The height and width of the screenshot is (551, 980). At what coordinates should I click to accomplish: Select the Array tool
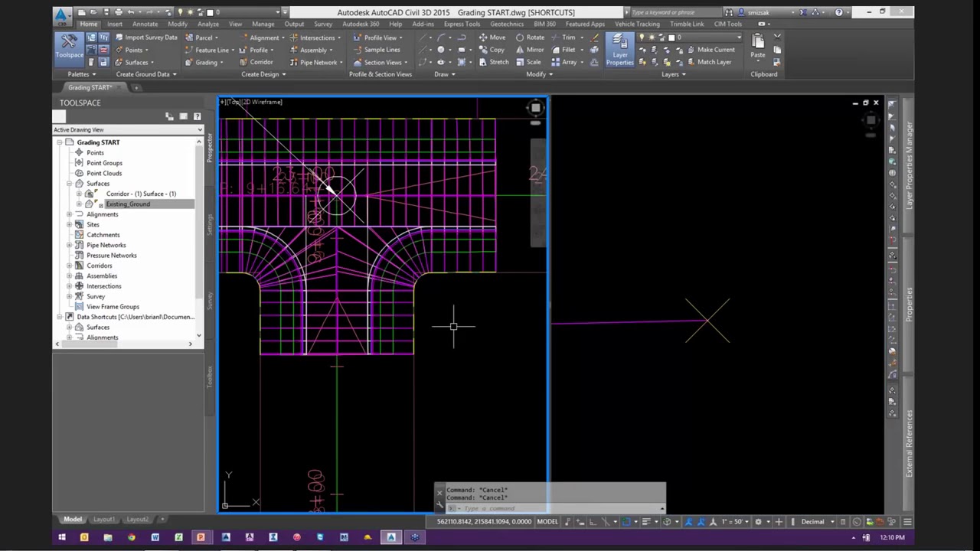(x=566, y=62)
